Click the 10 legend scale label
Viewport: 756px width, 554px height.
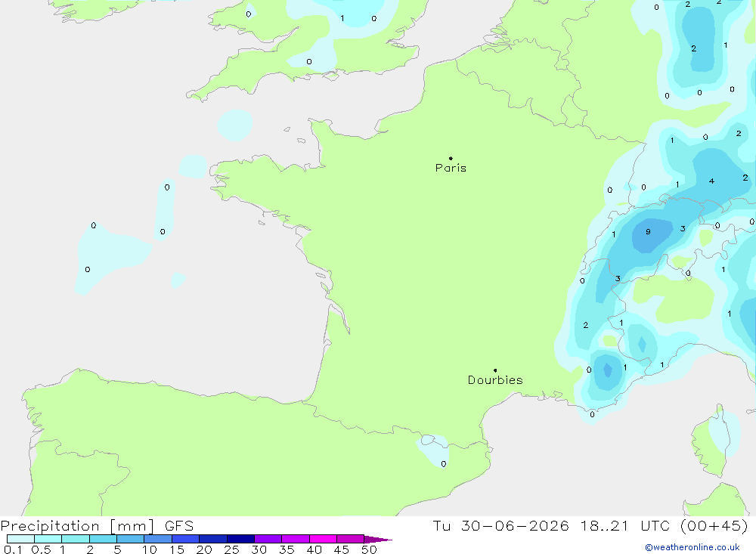[149, 549]
